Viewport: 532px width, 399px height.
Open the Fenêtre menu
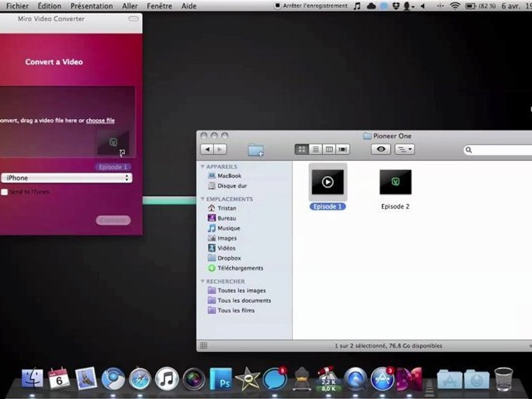click(x=159, y=6)
